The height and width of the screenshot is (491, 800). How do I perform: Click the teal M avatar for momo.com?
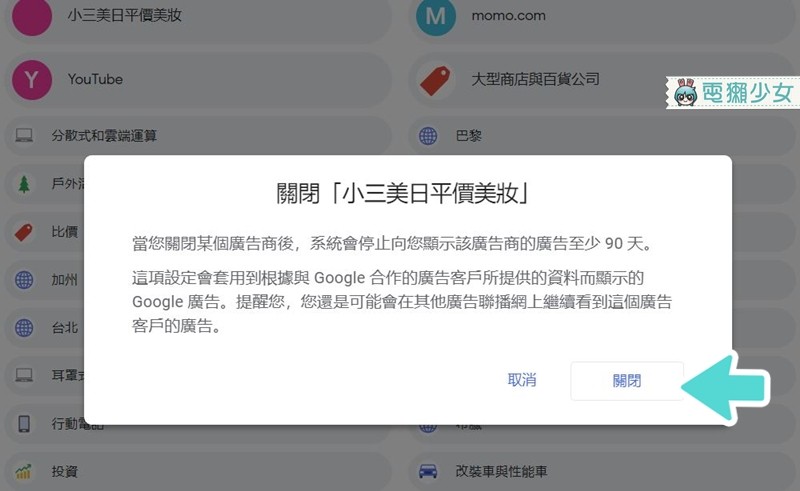click(433, 16)
